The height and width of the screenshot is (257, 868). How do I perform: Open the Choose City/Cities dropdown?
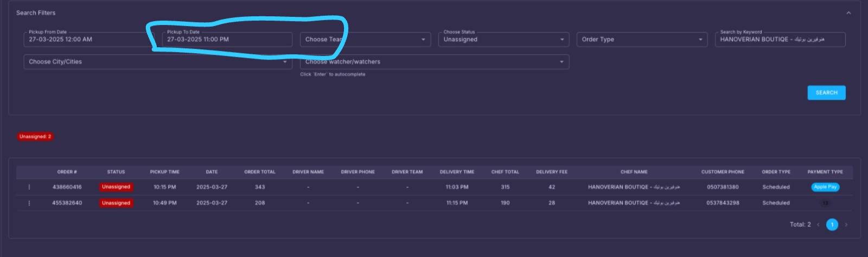[x=158, y=62]
